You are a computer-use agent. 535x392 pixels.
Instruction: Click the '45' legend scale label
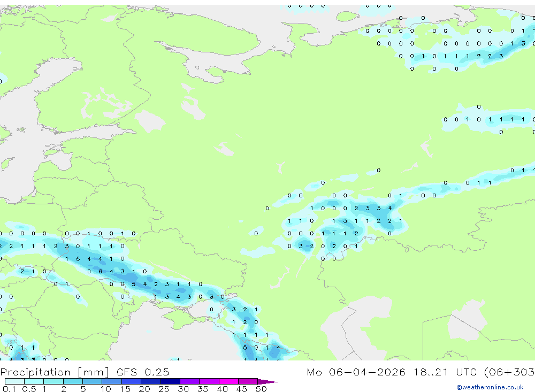(242, 389)
